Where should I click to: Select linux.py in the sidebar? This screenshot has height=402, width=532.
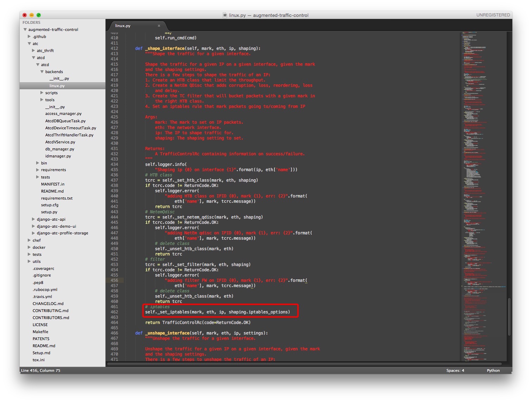pyautogui.click(x=57, y=86)
